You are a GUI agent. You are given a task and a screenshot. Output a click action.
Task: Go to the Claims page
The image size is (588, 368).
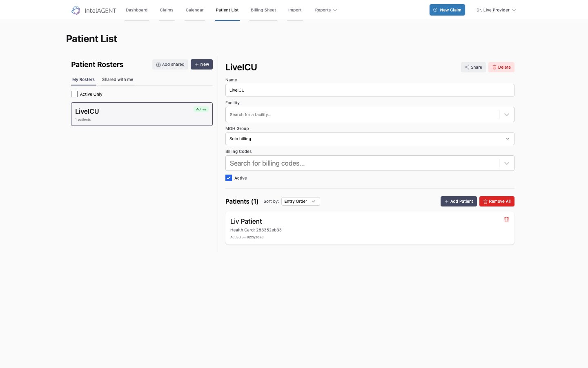click(167, 10)
